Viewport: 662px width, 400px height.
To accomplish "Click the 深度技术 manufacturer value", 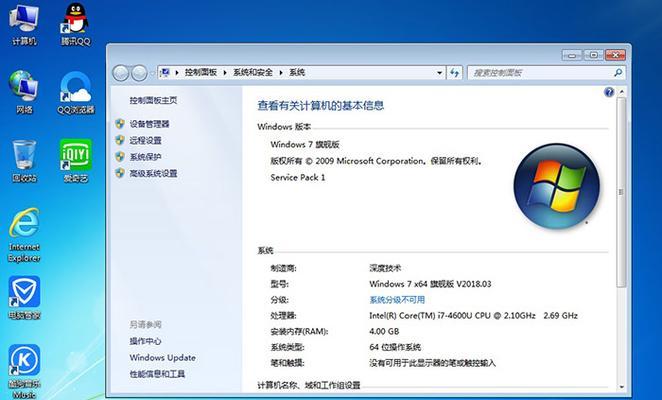I will 385,268.
